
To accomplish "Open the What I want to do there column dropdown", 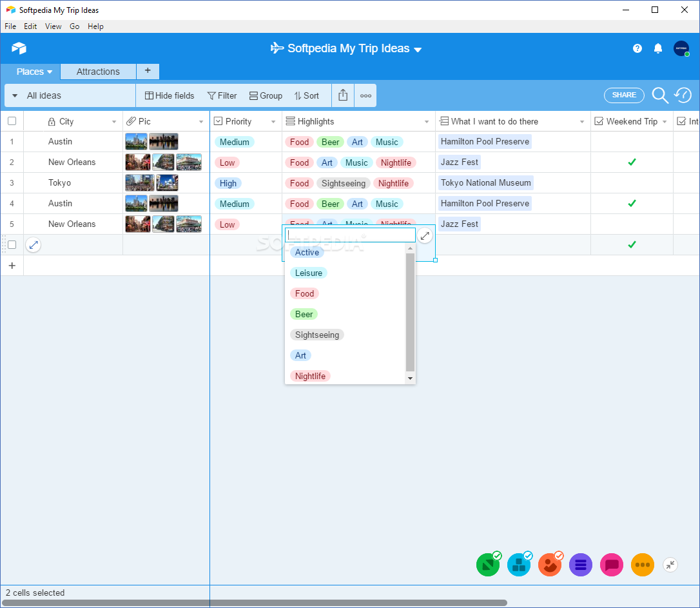I will pyautogui.click(x=581, y=122).
